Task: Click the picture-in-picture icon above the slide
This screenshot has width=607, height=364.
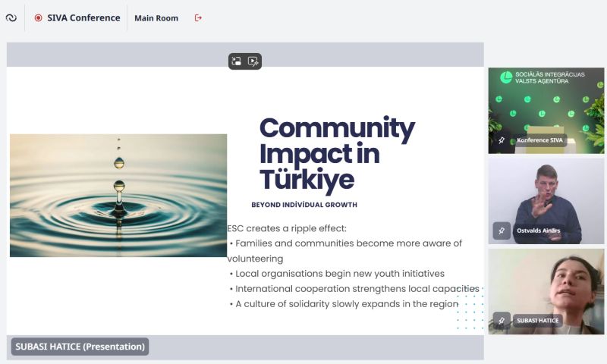Action: [x=237, y=62]
